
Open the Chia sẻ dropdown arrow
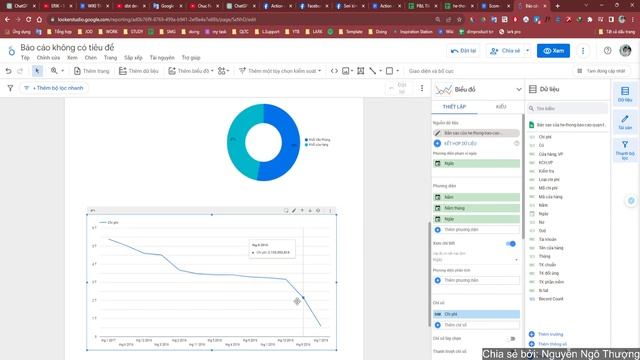tap(527, 51)
